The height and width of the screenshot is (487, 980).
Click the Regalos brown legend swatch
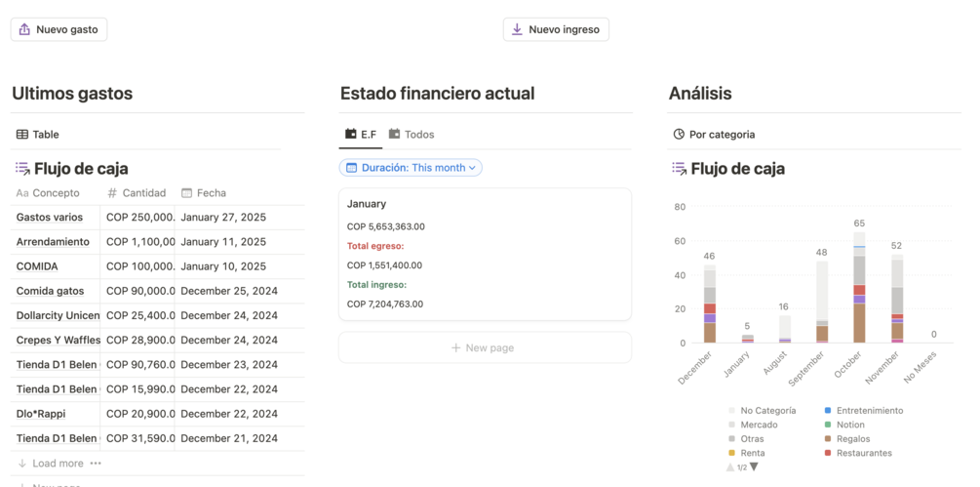[x=828, y=439]
